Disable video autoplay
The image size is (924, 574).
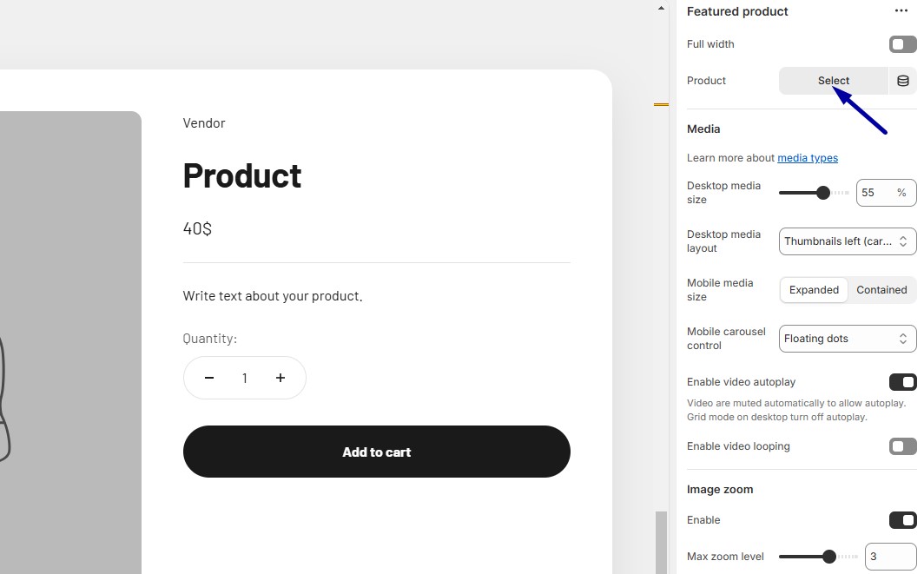902,382
